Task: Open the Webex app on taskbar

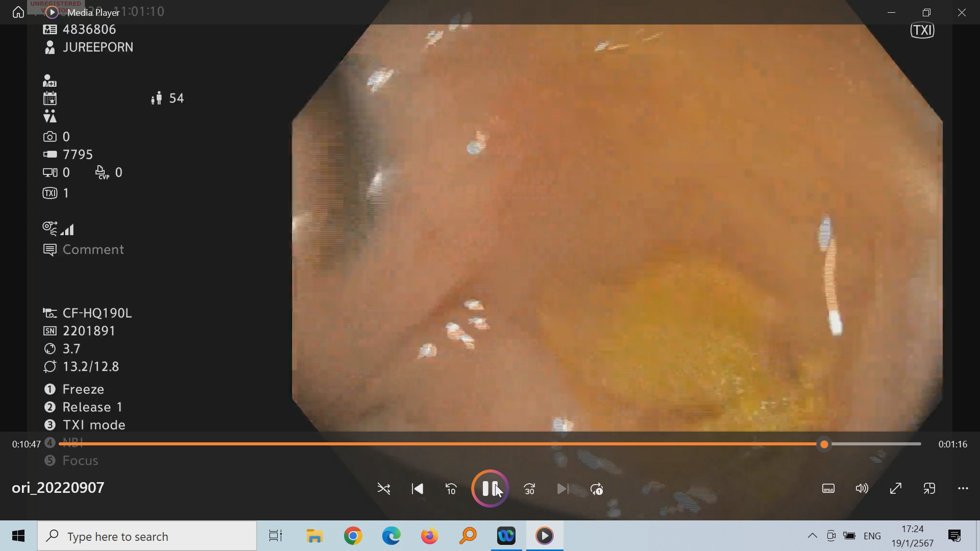Action: [x=506, y=536]
